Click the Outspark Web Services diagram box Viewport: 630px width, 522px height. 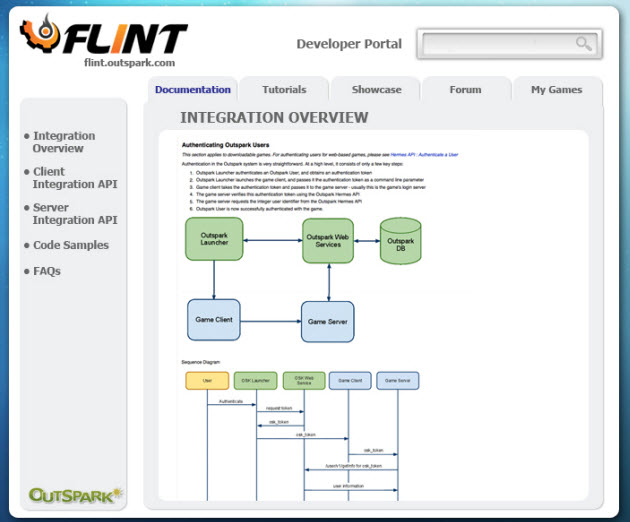(328, 241)
